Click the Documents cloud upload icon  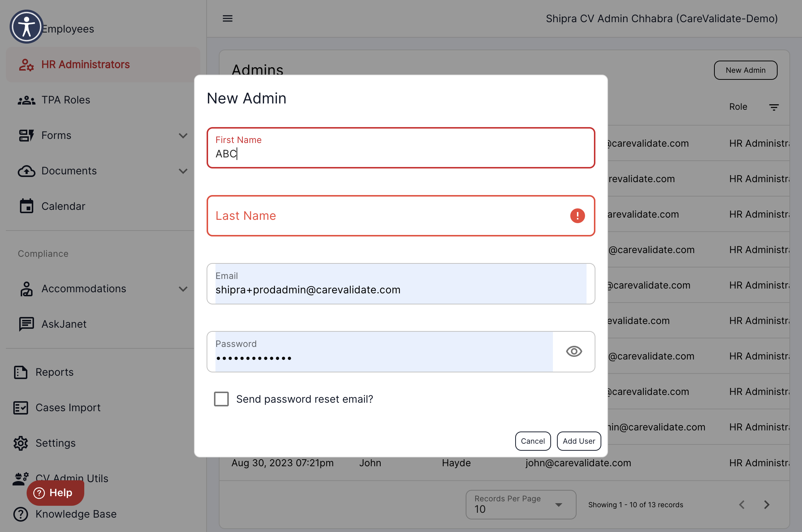pyautogui.click(x=26, y=171)
